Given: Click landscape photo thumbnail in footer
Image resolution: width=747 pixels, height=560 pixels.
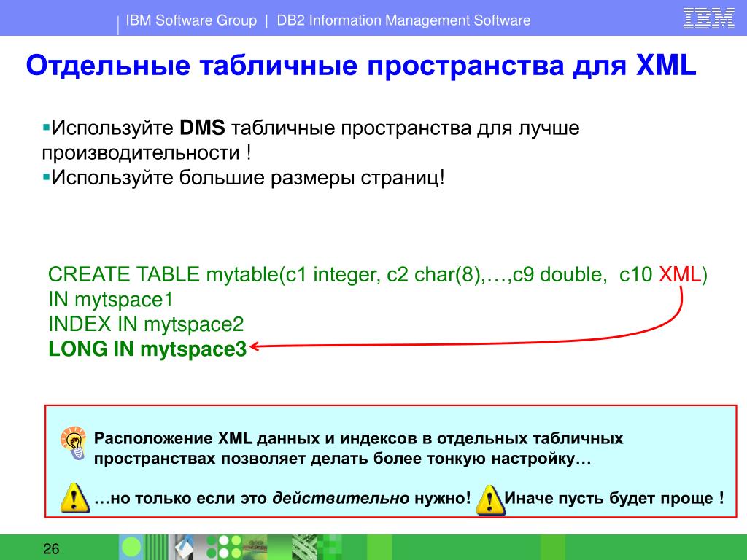Looking at the screenshot, I should (x=254, y=547).
